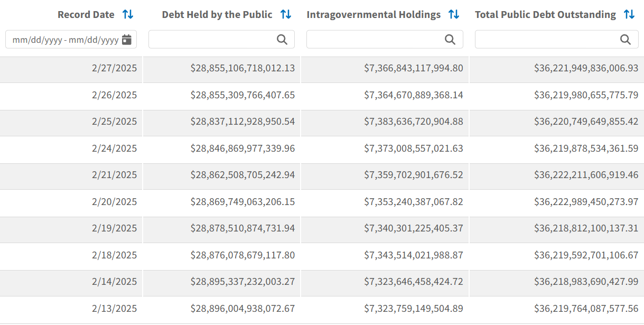Click the Record Date column header text

(x=86, y=15)
